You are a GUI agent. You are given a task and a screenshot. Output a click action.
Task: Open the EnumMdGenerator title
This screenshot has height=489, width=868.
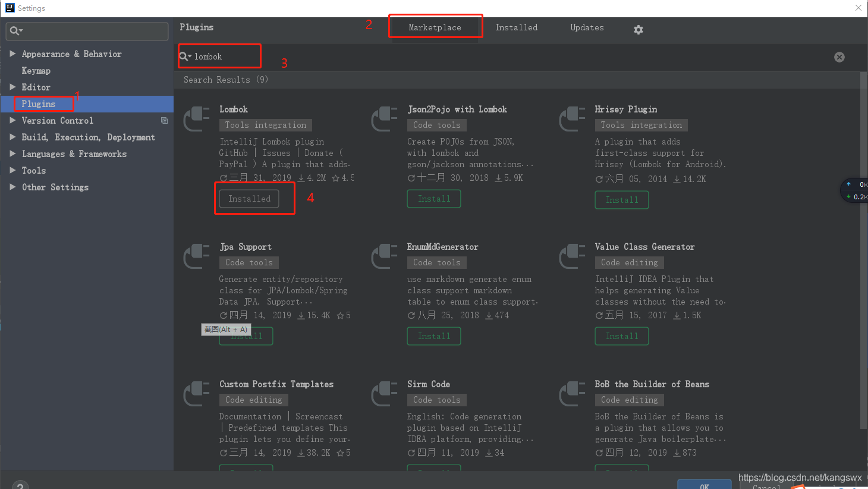pyautogui.click(x=442, y=247)
